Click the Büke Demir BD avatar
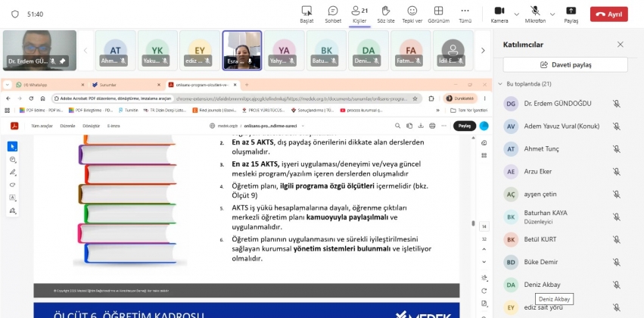 click(511, 262)
